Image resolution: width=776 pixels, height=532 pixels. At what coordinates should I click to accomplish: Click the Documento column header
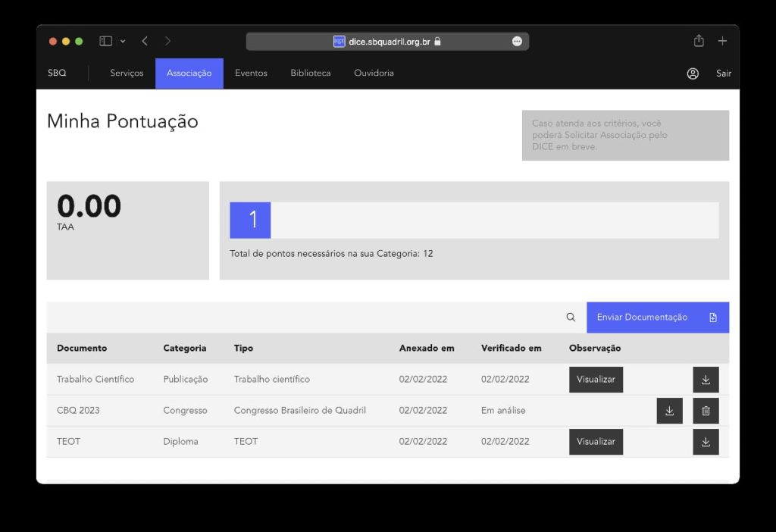pos(82,348)
